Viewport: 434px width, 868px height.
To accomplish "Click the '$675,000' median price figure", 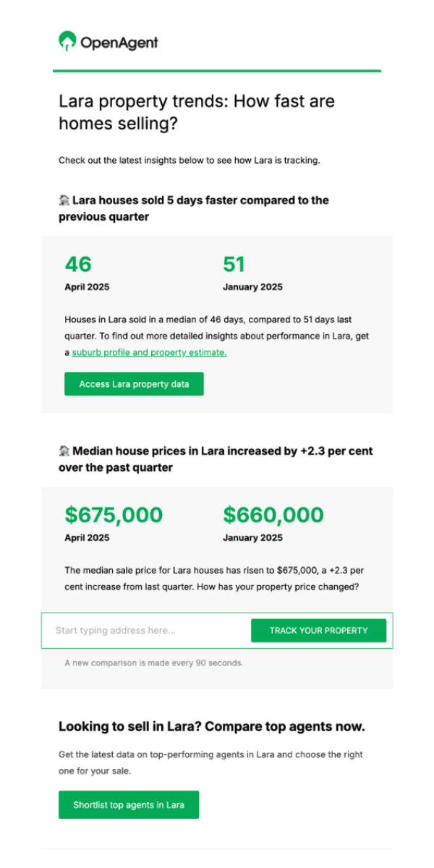I will pos(114,515).
